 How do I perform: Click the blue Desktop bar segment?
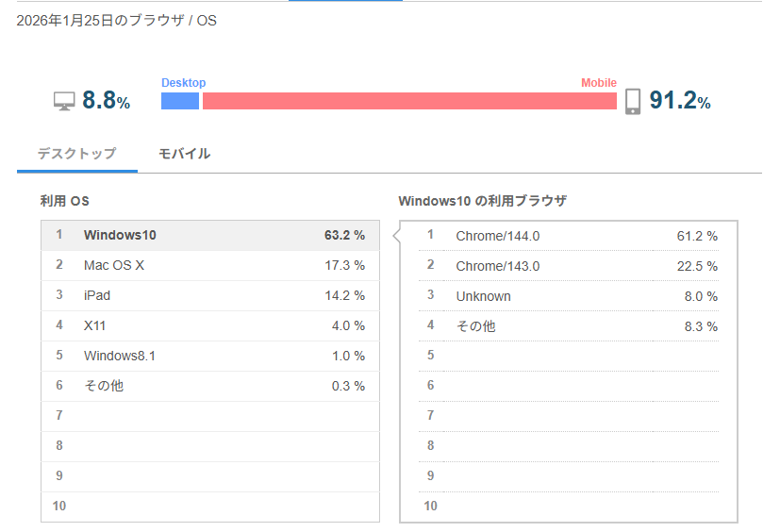point(180,101)
